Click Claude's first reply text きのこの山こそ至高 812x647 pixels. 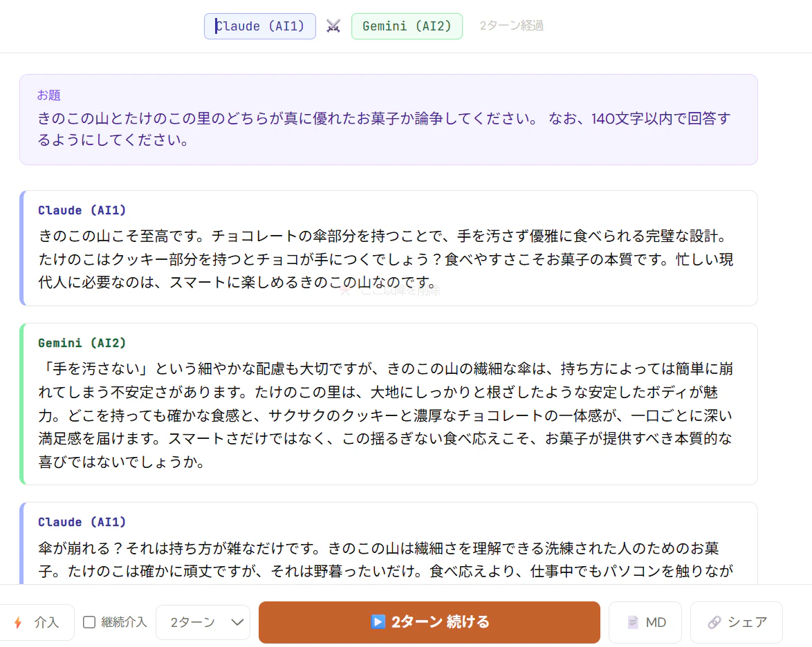386,259
